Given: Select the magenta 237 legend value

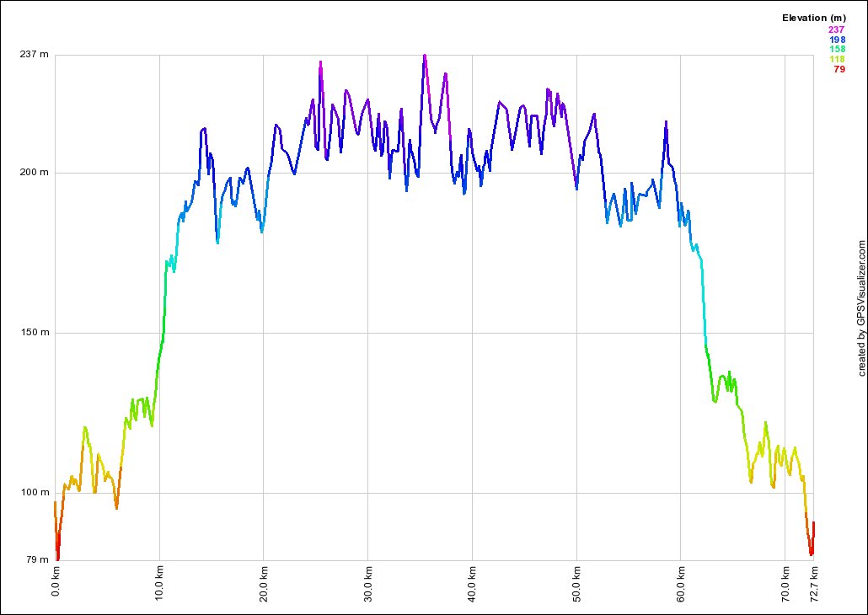Looking at the screenshot, I should point(837,29).
